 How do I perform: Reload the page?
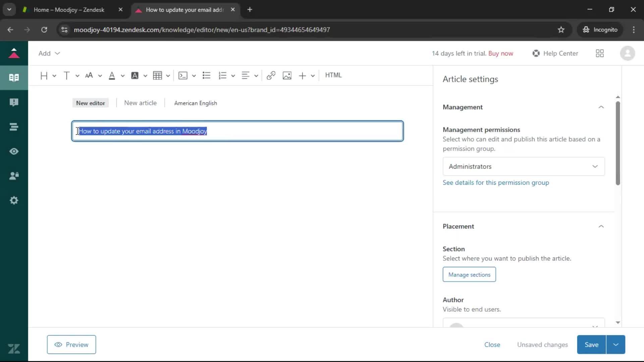(44, 29)
